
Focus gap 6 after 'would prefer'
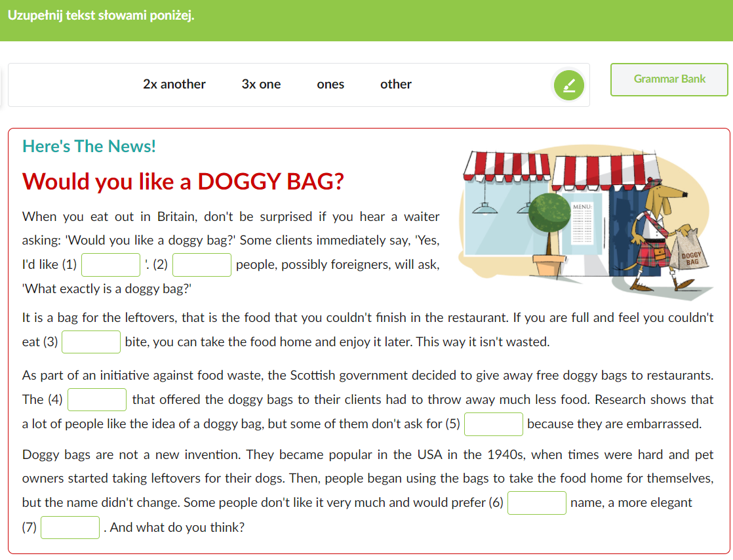pos(537,503)
